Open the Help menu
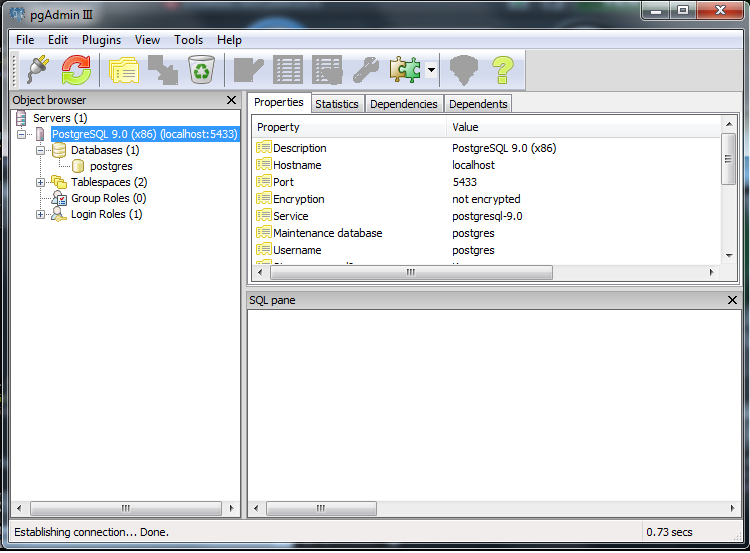 229,40
